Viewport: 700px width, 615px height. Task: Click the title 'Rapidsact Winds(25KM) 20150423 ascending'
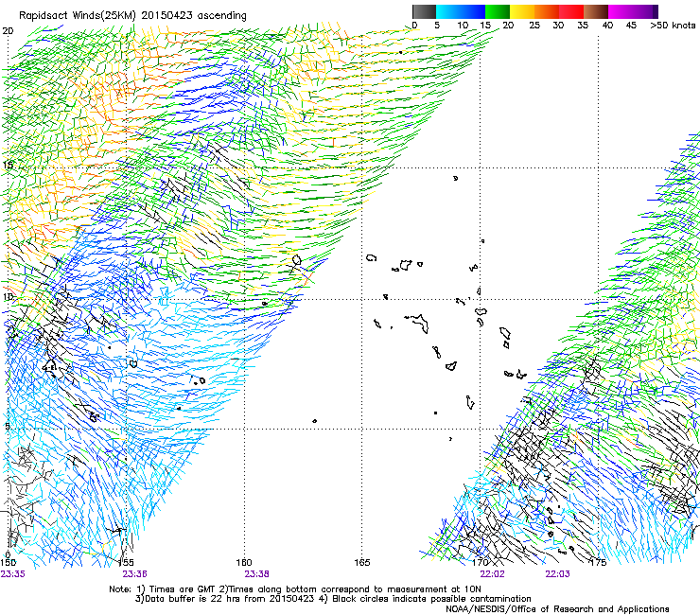(132, 16)
